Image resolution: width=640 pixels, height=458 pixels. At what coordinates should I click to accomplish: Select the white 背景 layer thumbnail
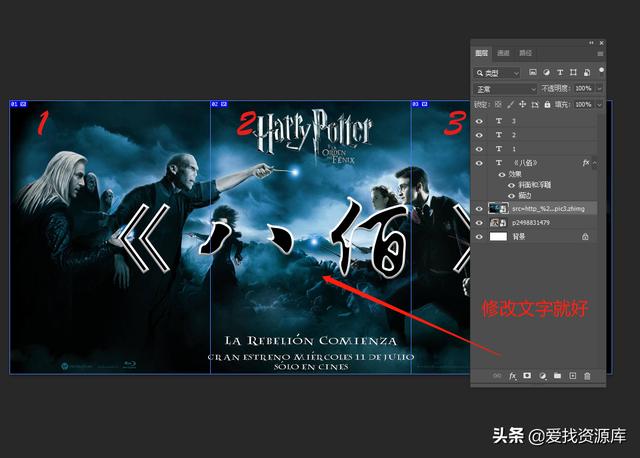498,236
